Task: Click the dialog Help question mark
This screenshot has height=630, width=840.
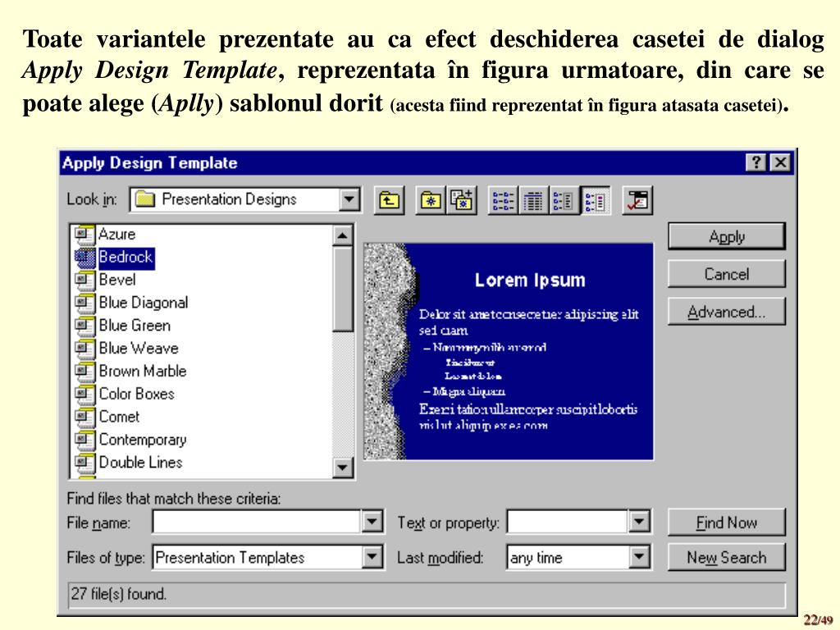Action: click(756, 162)
